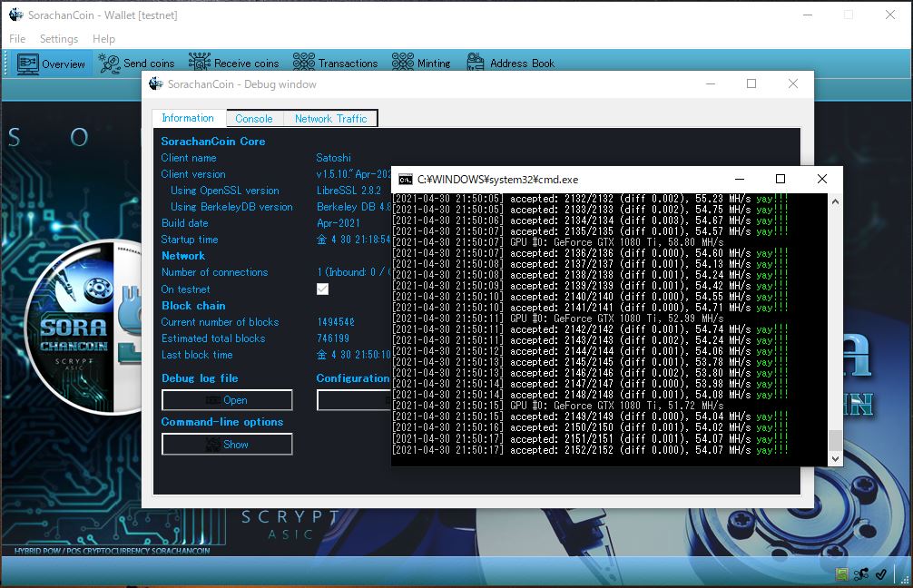Screen dimensions: 913x588
Task: Click Open under Debug log file
Action: (227, 400)
